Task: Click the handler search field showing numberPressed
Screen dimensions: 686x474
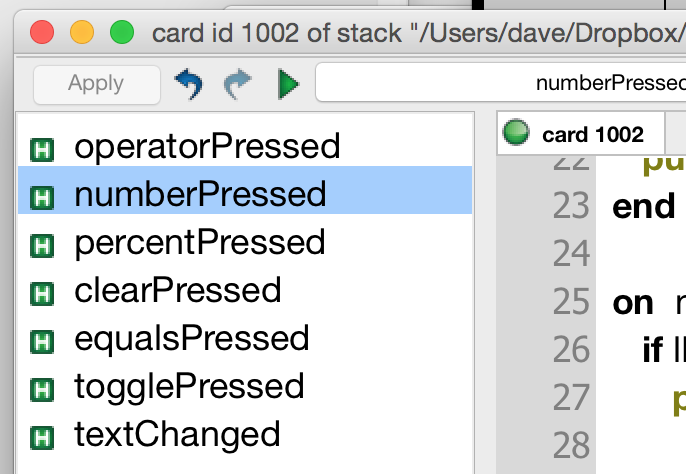Action: click(500, 84)
